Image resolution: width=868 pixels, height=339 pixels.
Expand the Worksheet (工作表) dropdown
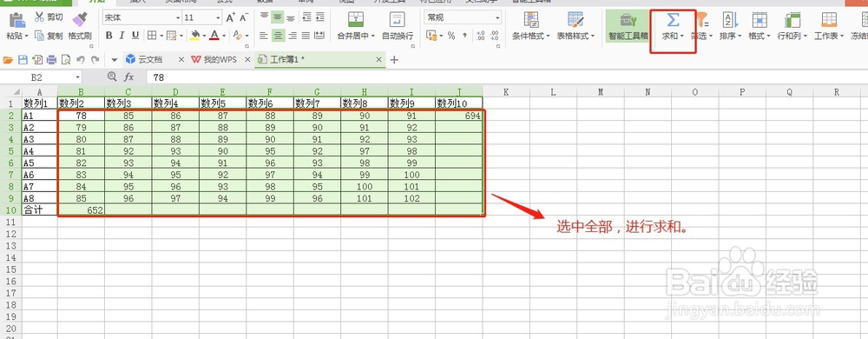coord(842,36)
